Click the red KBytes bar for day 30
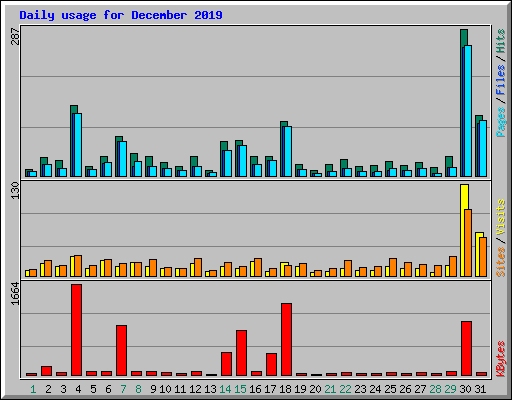This screenshot has height=400, width=512. point(466,349)
